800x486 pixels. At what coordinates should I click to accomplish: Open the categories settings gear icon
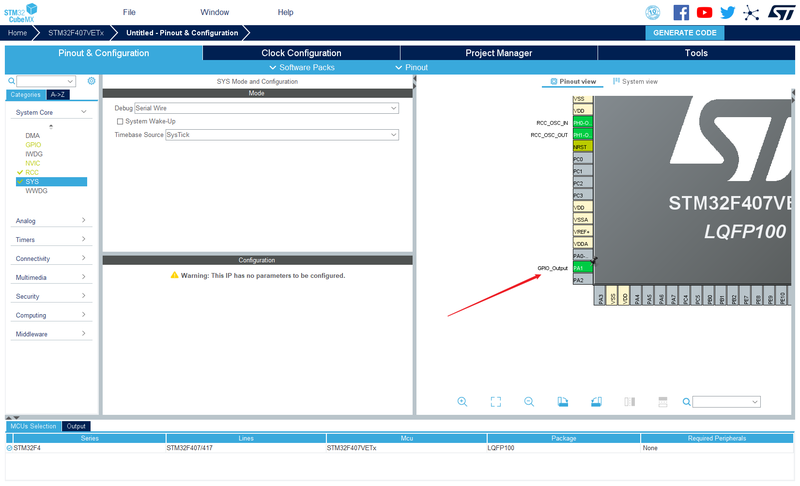[91, 81]
